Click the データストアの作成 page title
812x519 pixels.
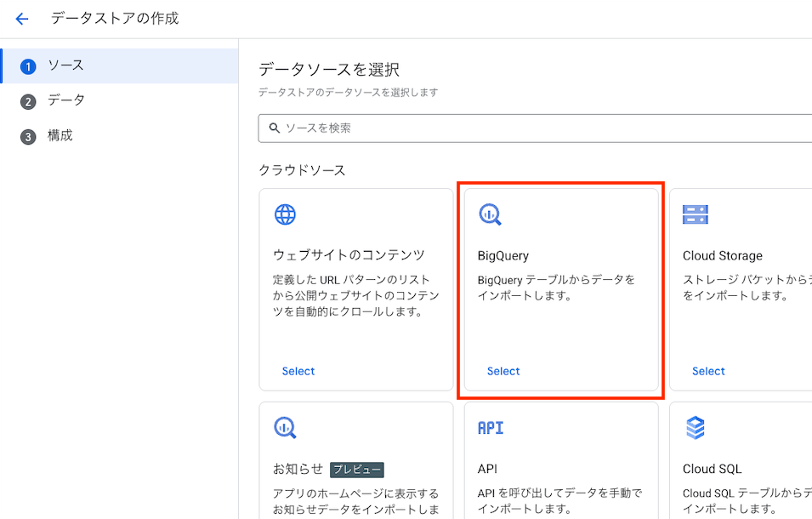coord(115,19)
